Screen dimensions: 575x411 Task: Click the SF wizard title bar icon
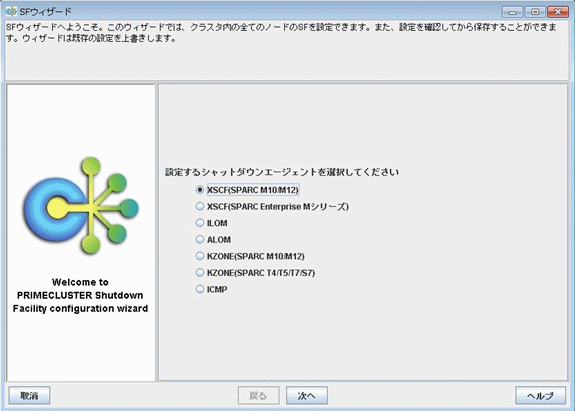[x=11, y=11]
